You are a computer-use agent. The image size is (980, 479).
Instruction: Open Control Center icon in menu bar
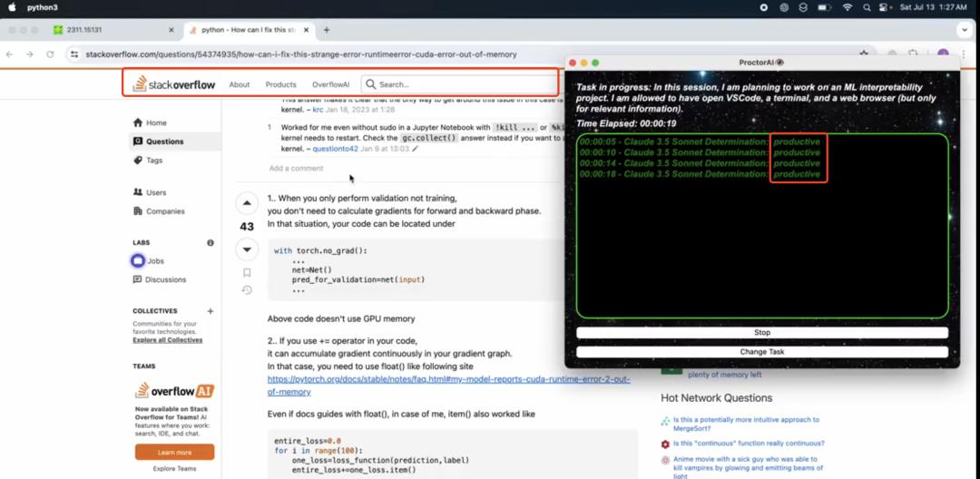click(x=885, y=7)
